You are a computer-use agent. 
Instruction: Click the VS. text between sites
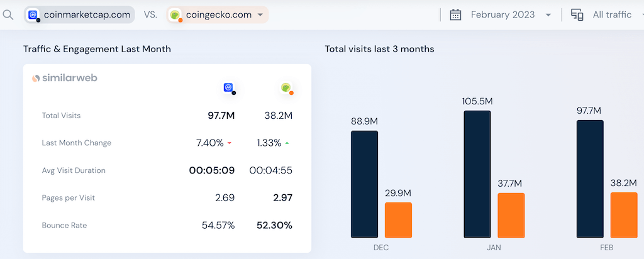point(150,15)
